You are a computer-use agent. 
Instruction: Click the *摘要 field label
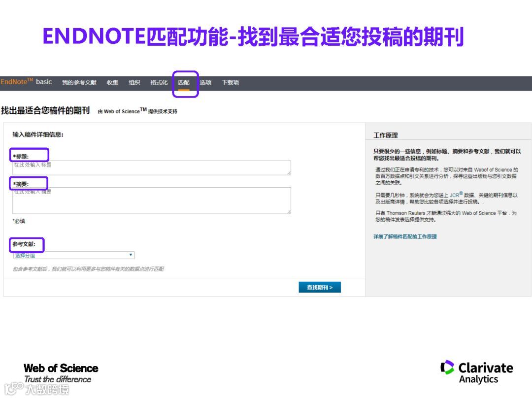(21, 184)
